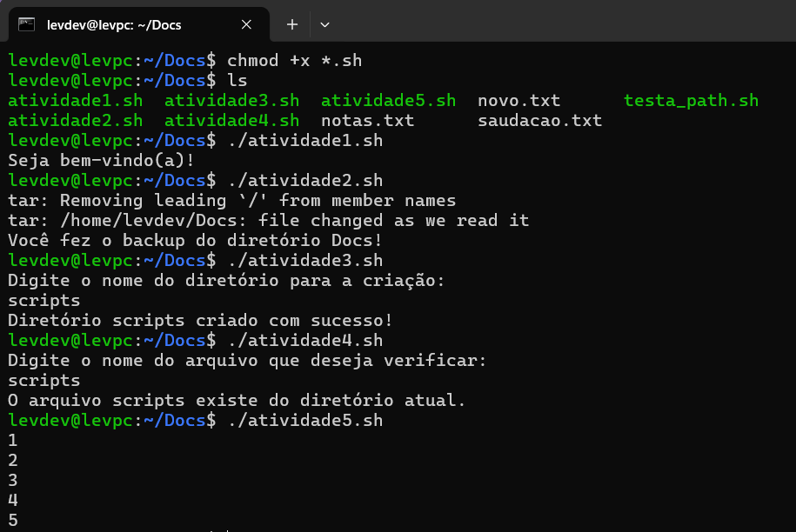Open a new terminal tab with plus
Image resolution: width=796 pixels, height=532 pixels.
click(x=292, y=24)
